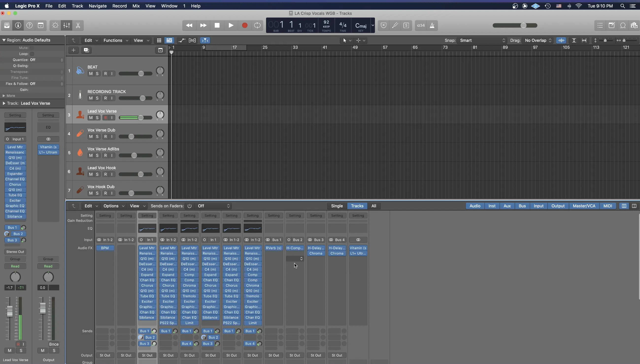Toggle waveform zoom button
The width and height of the screenshot is (640, 364).
pyautogui.click(x=561, y=40)
